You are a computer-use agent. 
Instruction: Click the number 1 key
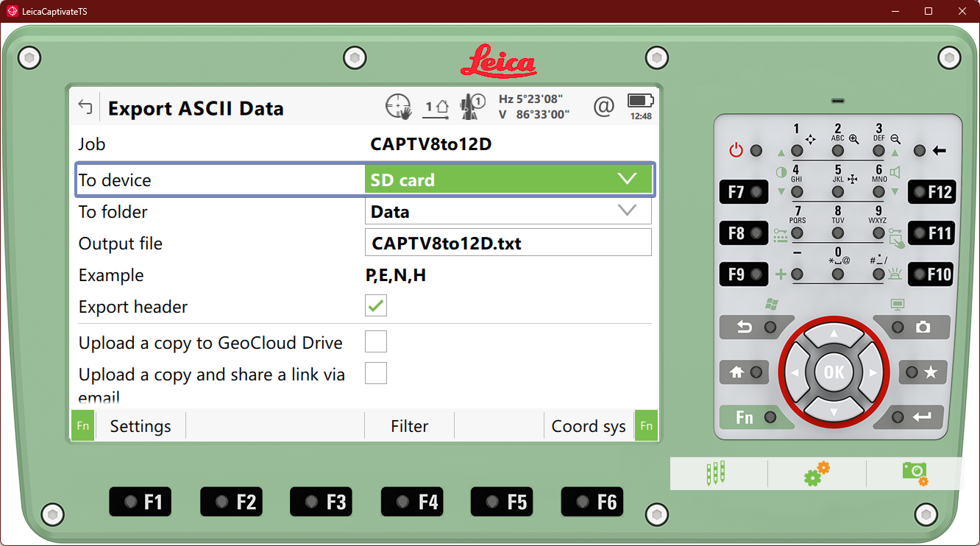tap(797, 151)
